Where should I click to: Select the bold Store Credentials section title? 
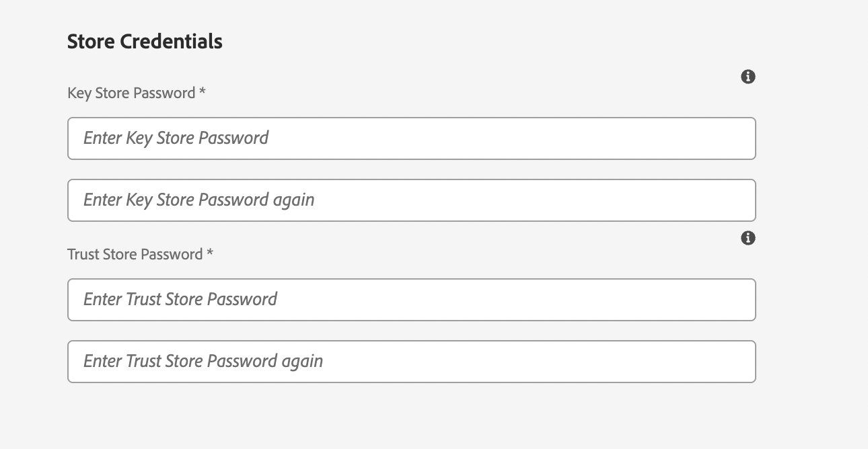[145, 42]
